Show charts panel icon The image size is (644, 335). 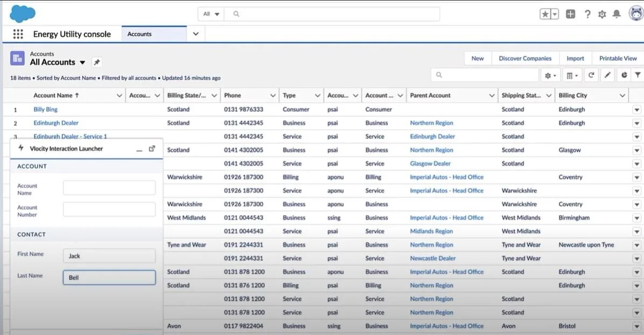pos(624,75)
